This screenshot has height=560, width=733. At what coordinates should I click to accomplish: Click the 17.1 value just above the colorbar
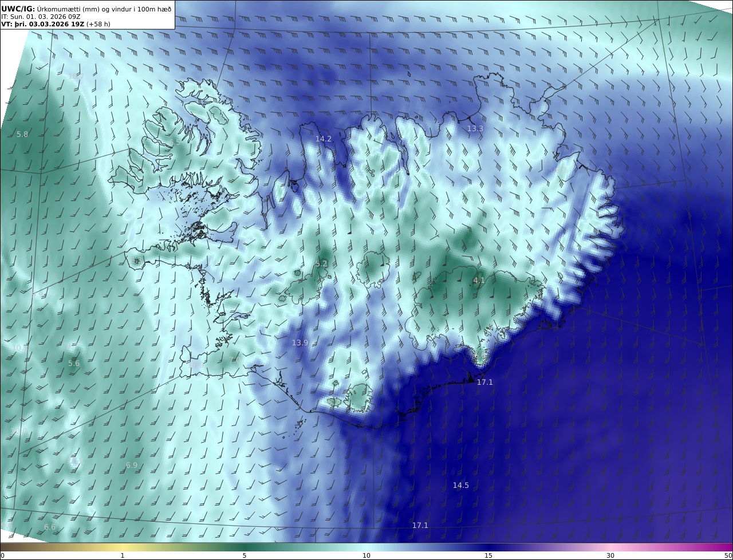(420, 526)
